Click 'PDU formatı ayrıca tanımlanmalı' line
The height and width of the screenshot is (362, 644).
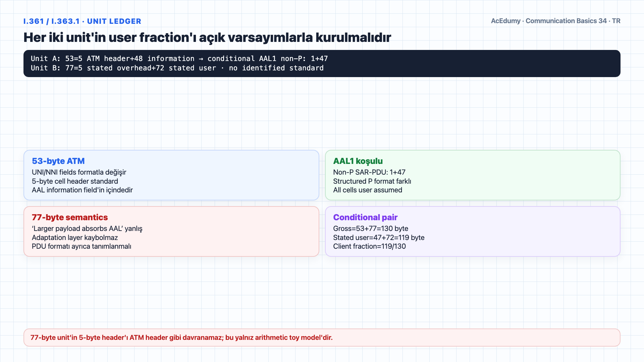(x=82, y=246)
